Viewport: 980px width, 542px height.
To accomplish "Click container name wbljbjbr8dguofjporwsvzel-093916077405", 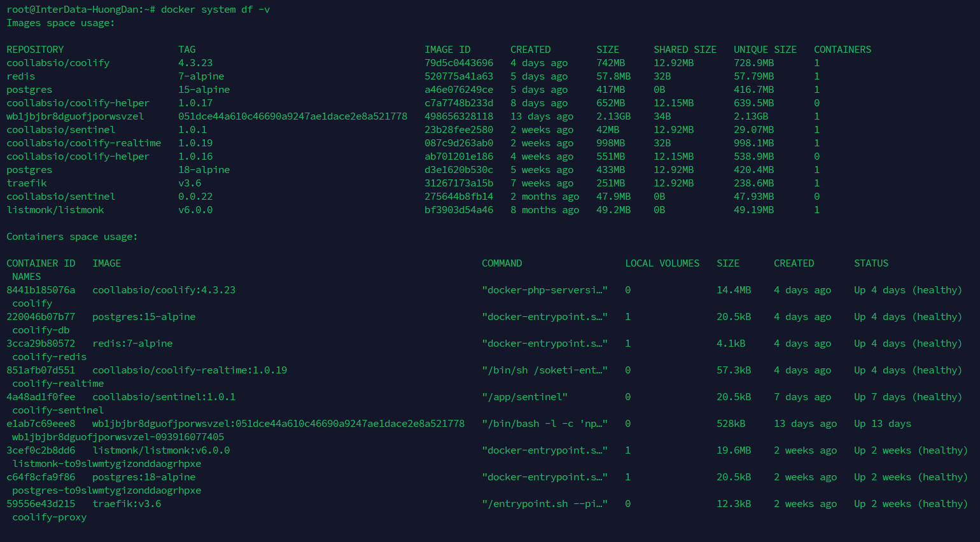I will coord(118,437).
